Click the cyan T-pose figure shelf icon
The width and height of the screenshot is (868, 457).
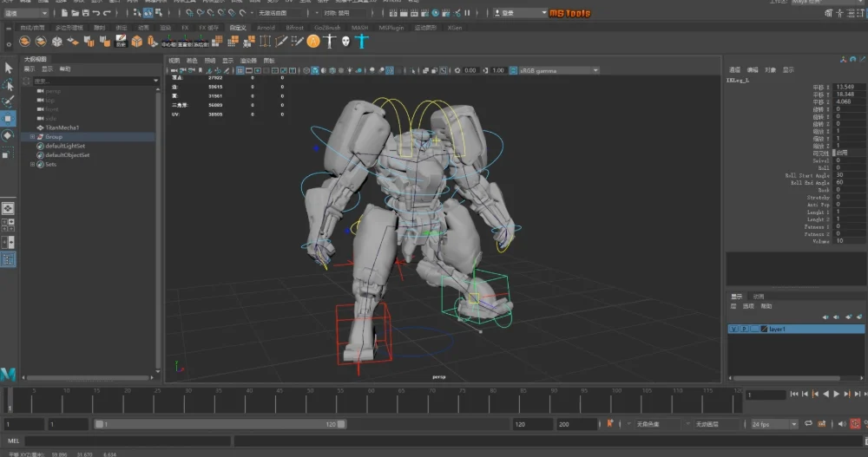pyautogui.click(x=362, y=42)
